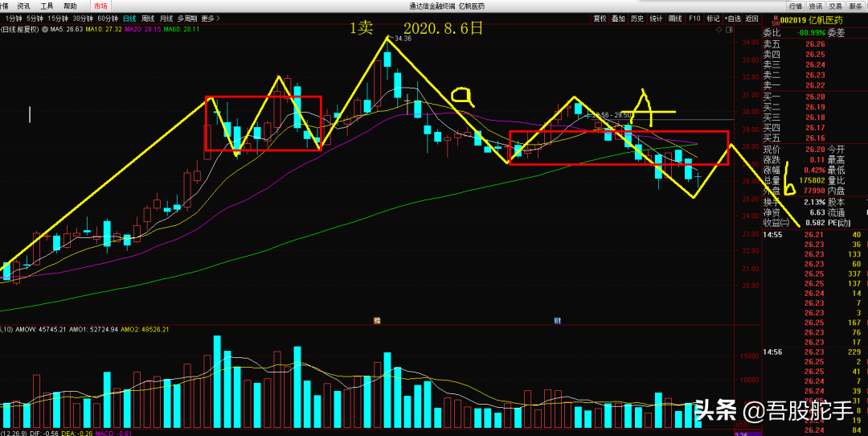The height and width of the screenshot is (436, 868).
Task: Click the 涨幅 value 0.42%
Action: coord(815,170)
